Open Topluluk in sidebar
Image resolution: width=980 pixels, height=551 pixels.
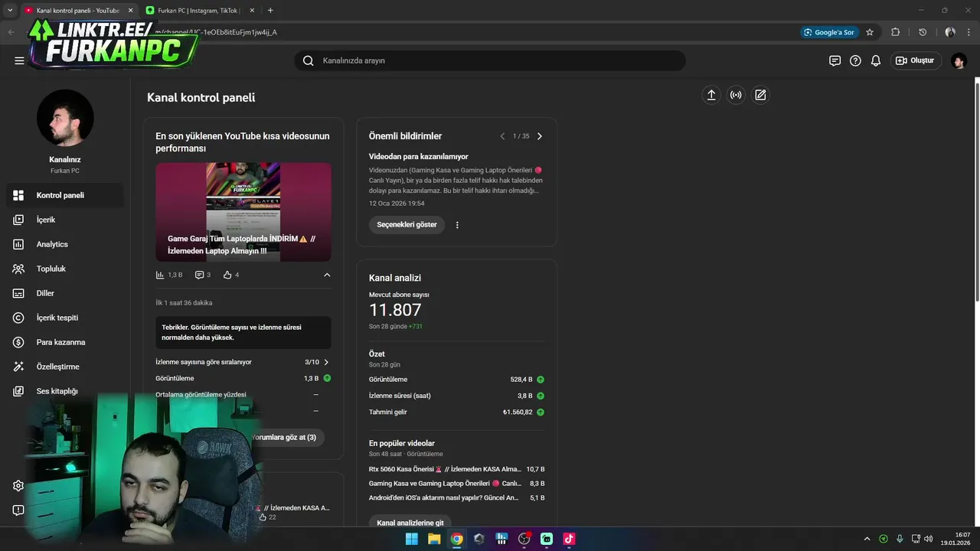[x=64, y=269]
